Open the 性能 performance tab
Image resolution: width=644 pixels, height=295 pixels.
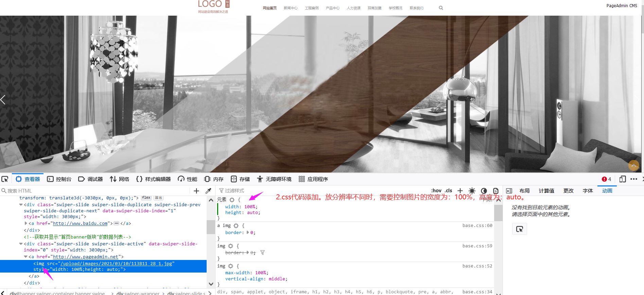187,179
